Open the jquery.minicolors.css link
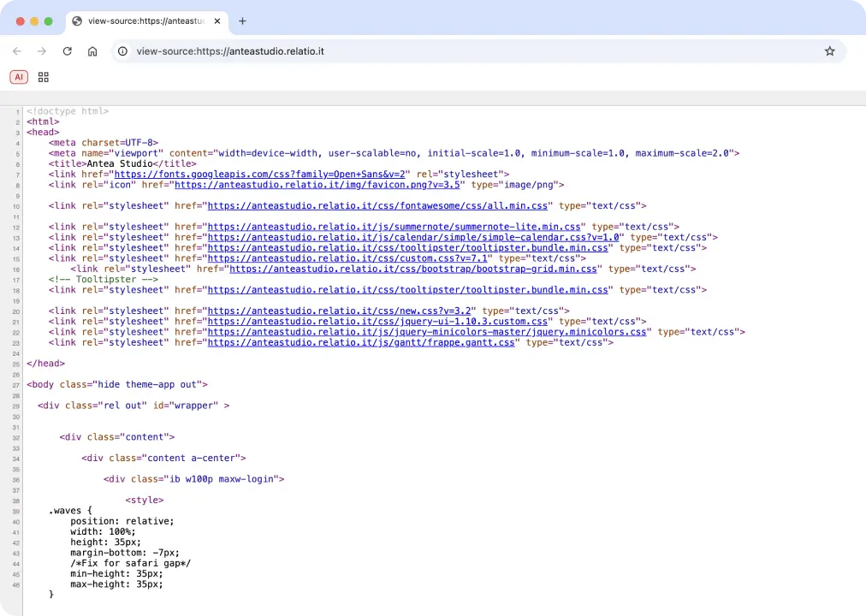The width and height of the screenshot is (866, 616). coord(427,332)
